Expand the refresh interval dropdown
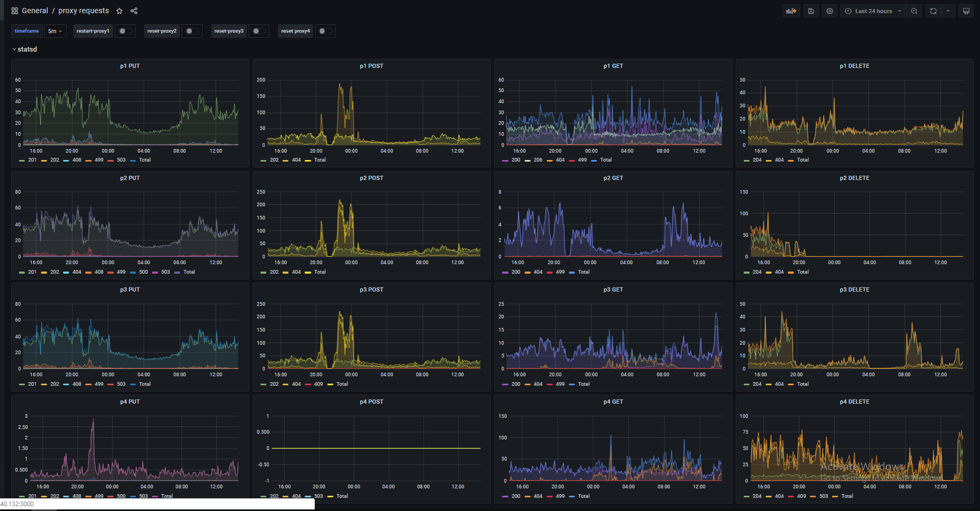This screenshot has width=980, height=511. (948, 11)
